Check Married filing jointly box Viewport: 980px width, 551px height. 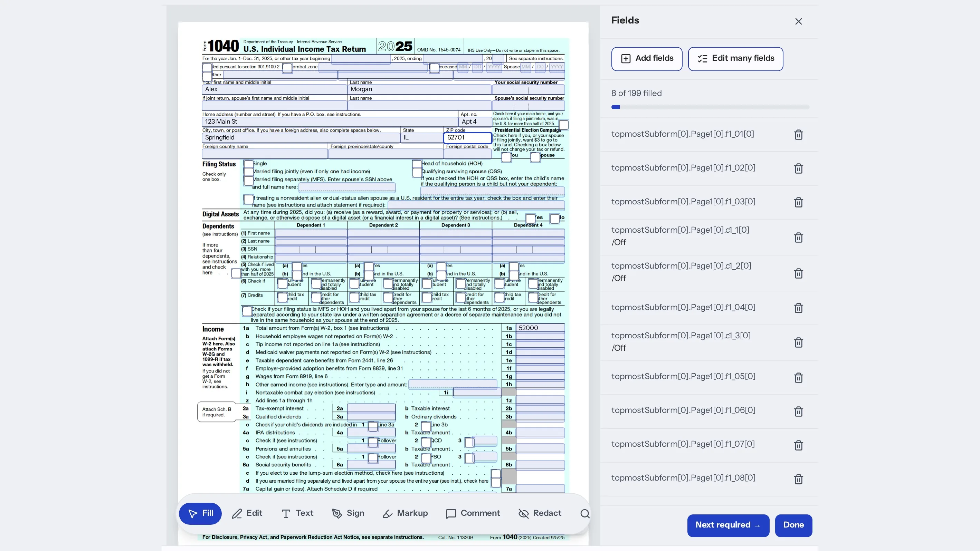tap(248, 172)
